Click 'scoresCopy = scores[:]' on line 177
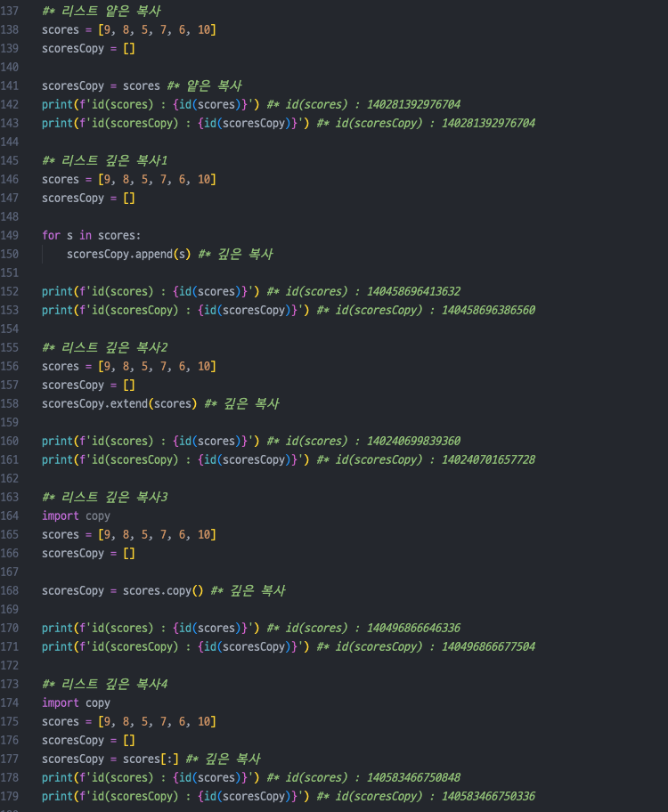The image size is (668, 812). [x=110, y=759]
